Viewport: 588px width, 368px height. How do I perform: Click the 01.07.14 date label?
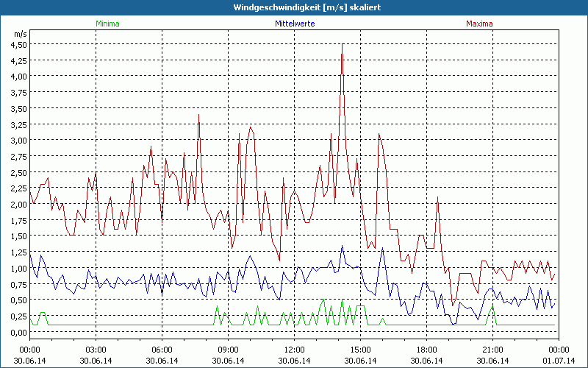click(x=559, y=361)
